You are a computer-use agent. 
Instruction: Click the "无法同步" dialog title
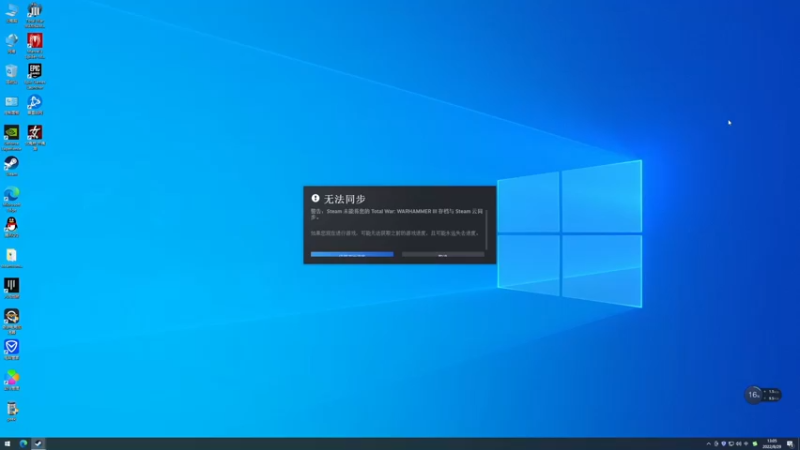click(345, 199)
